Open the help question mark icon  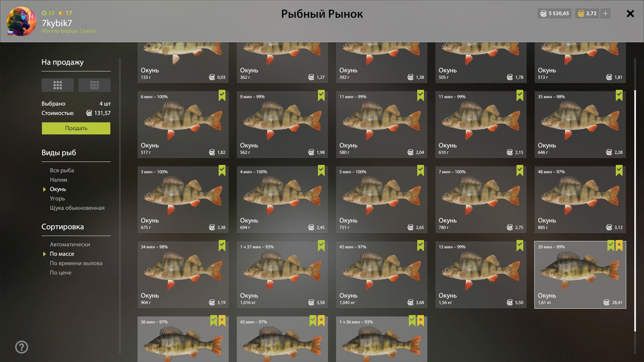[x=21, y=347]
